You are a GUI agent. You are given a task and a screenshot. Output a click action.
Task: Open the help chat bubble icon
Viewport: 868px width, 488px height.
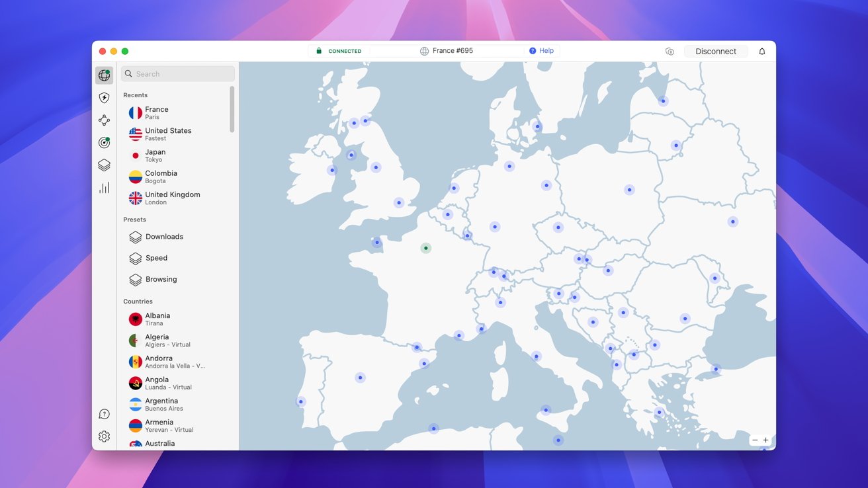point(104,414)
